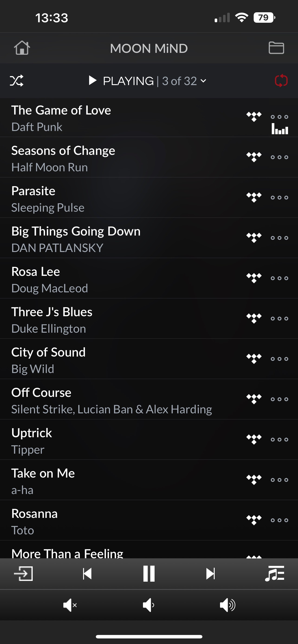Click Tidal icon next to Parasite
298x644 pixels.
pyautogui.click(x=254, y=198)
